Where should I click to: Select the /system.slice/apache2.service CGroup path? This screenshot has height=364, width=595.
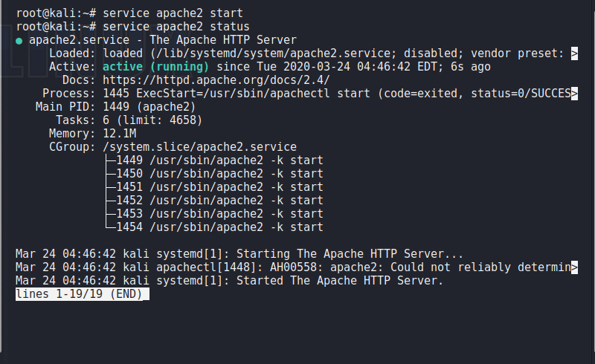pos(200,147)
